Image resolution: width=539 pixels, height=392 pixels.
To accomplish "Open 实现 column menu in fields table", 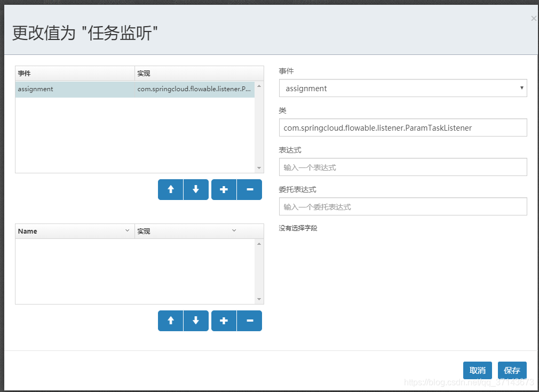I will pyautogui.click(x=234, y=230).
